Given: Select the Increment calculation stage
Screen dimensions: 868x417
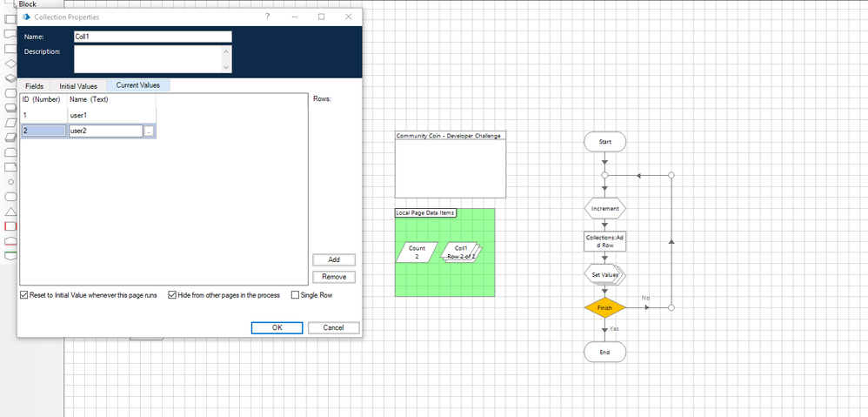Looking at the screenshot, I should [604, 209].
